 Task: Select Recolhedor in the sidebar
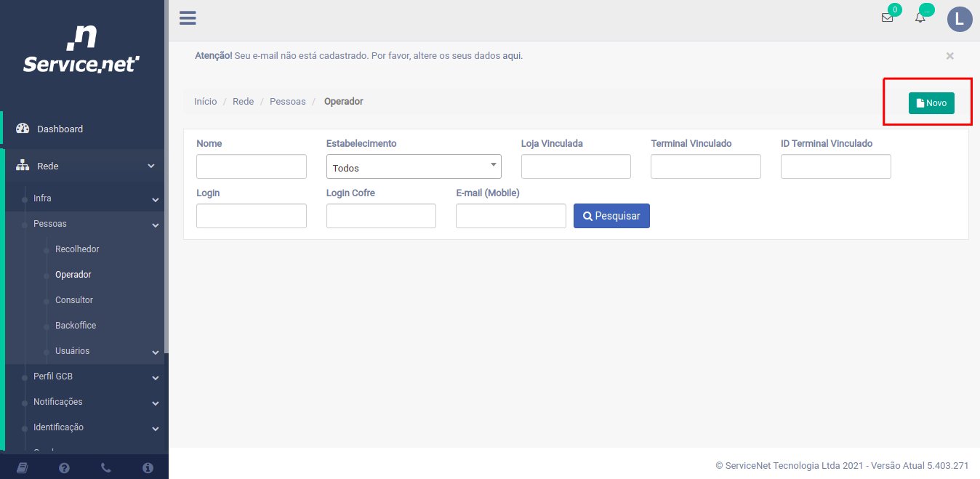pos(77,249)
